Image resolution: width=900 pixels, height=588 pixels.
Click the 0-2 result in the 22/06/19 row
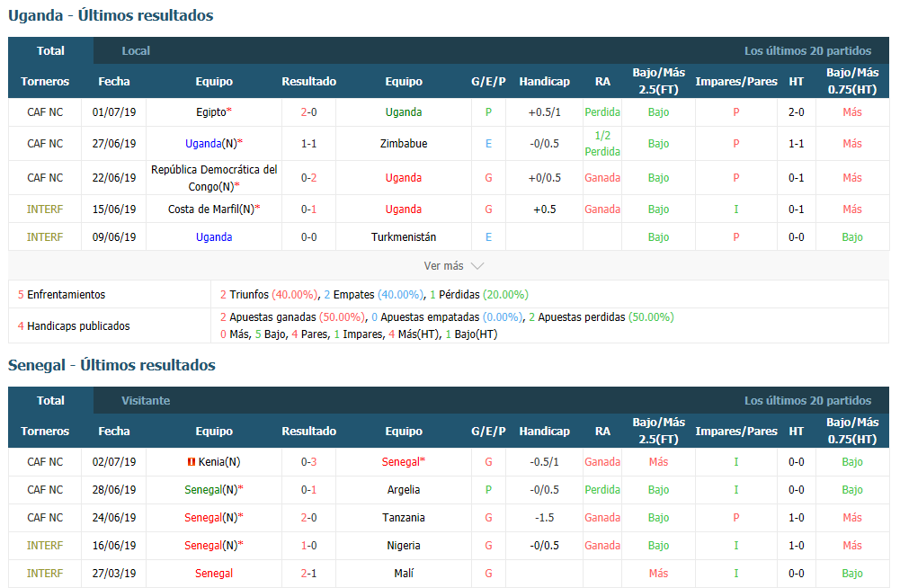coord(308,178)
